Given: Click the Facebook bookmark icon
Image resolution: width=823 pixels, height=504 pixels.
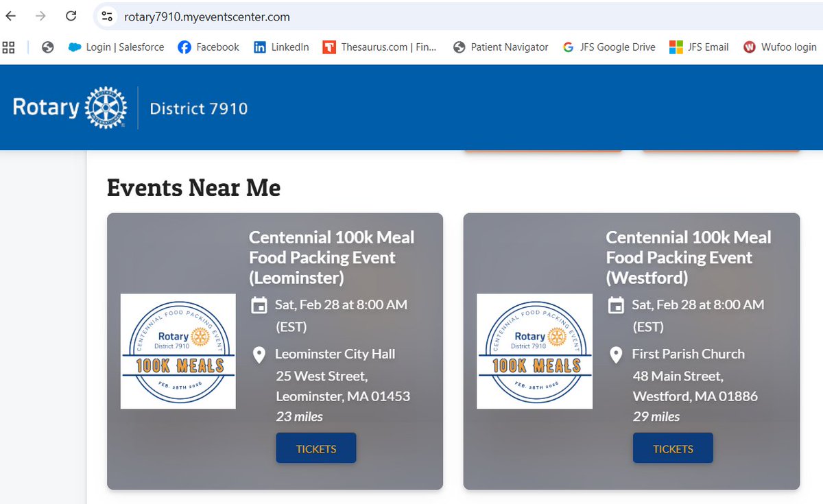Looking at the screenshot, I should (182, 47).
